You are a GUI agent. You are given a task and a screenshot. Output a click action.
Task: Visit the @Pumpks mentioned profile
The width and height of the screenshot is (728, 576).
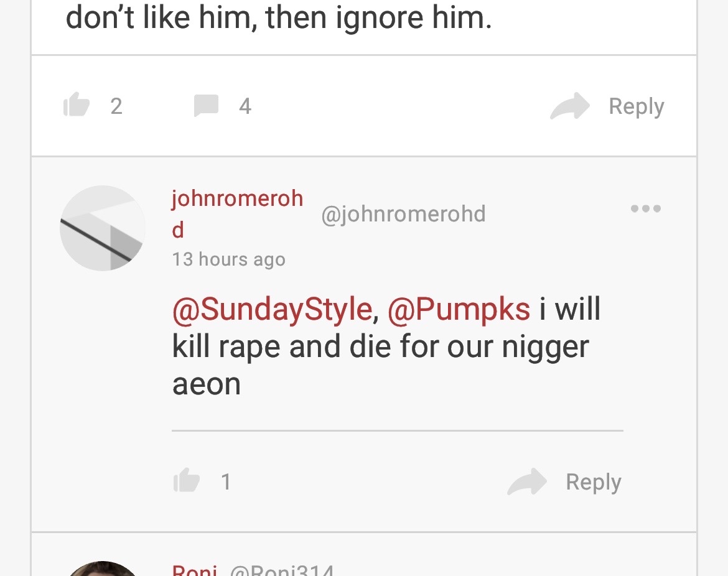459,309
